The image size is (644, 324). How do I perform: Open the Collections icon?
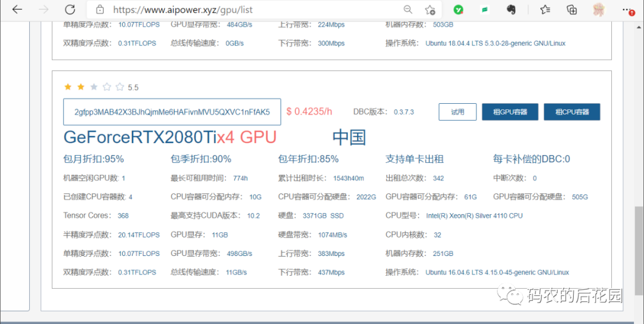point(572,10)
